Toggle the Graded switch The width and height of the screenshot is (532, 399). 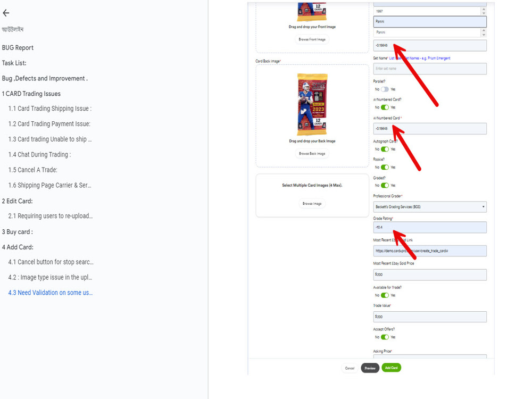385,185
